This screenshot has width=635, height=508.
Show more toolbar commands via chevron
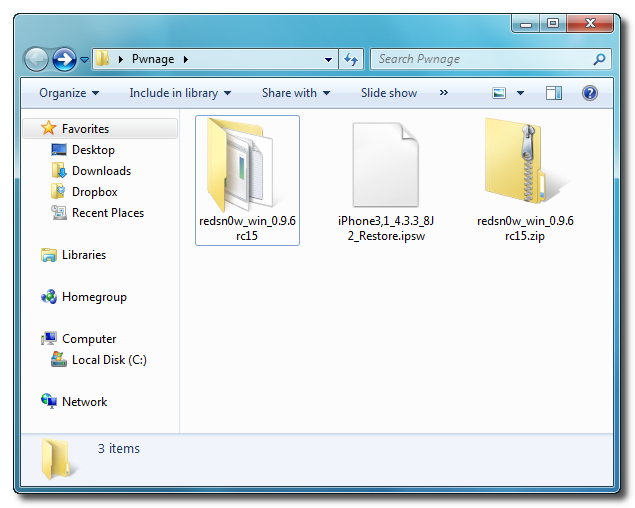pyautogui.click(x=443, y=93)
